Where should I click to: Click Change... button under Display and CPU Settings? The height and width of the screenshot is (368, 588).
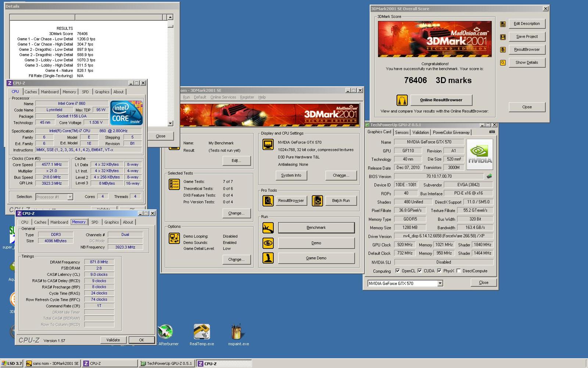click(x=341, y=176)
